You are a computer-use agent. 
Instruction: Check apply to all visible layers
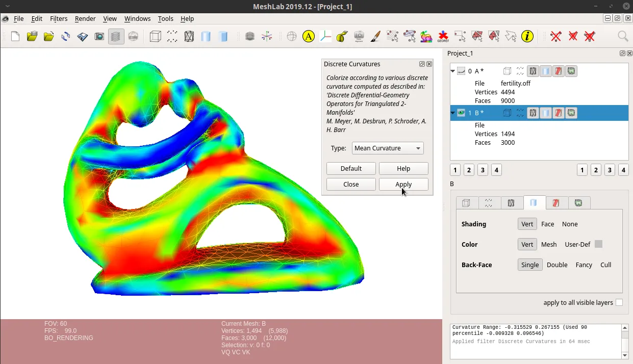pos(619,302)
